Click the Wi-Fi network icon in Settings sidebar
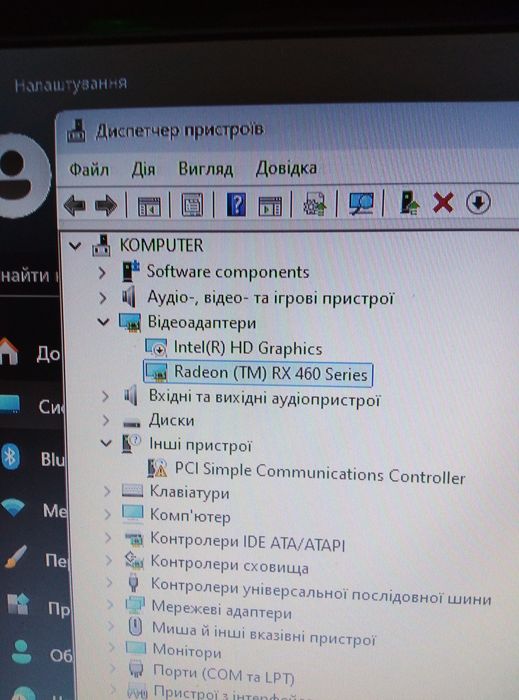The height and width of the screenshot is (700, 519). point(12,508)
